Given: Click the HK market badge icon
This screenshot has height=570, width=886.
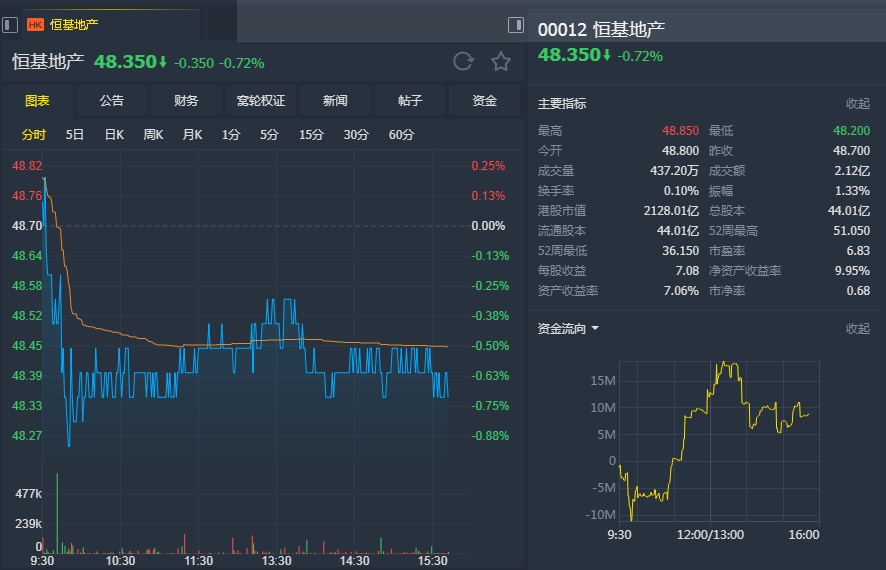Looking at the screenshot, I should 35,24.
